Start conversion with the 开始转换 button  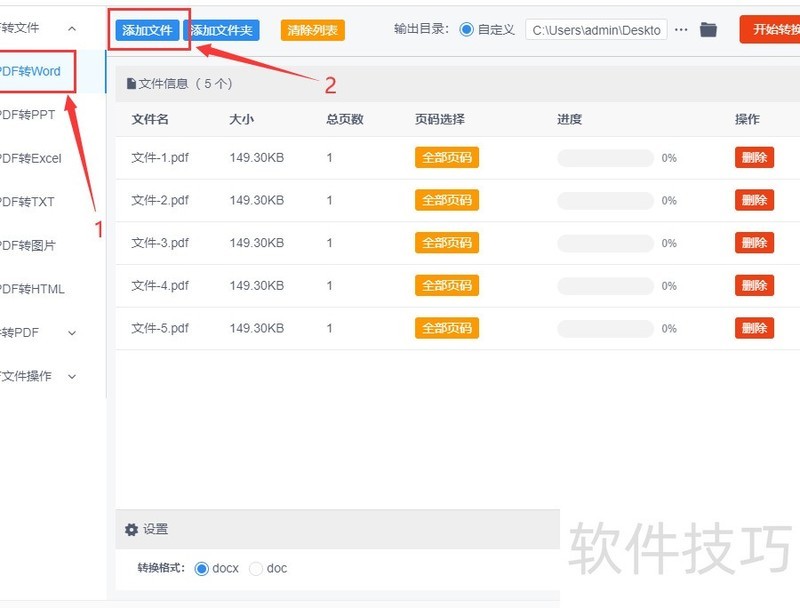(772, 29)
